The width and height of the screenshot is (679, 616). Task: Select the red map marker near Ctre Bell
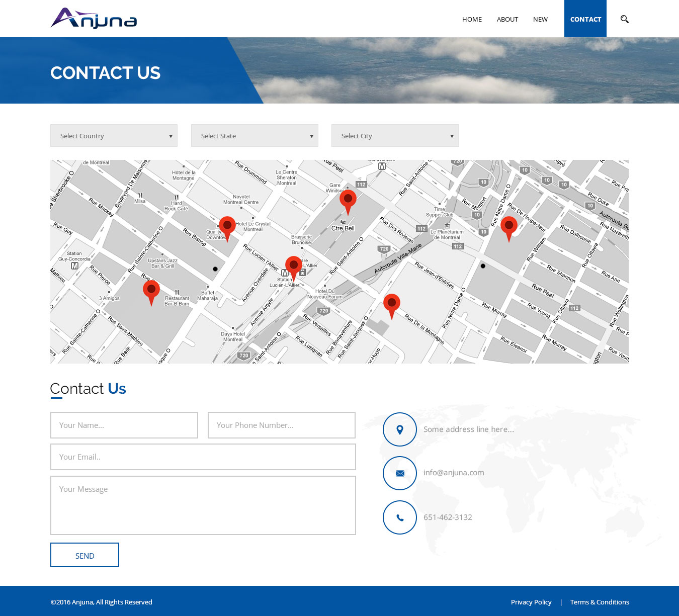(348, 200)
